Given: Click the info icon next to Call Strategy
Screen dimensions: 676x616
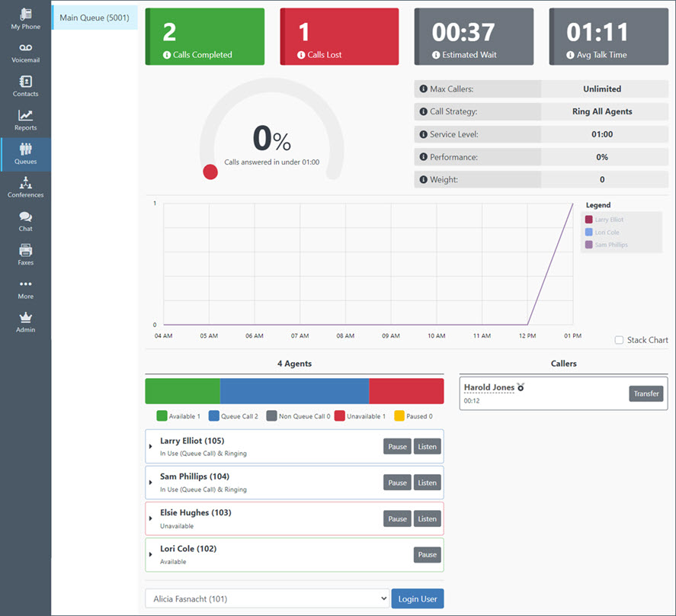Looking at the screenshot, I should [424, 111].
